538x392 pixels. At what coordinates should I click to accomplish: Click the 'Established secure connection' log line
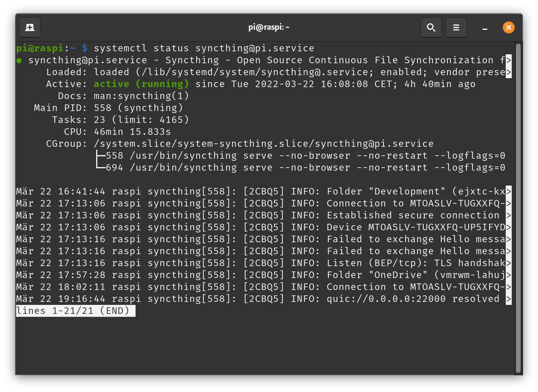264,215
